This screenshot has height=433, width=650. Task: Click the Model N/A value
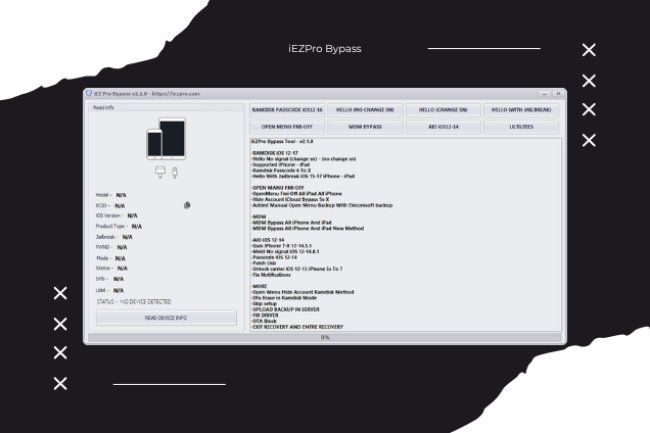(121, 195)
